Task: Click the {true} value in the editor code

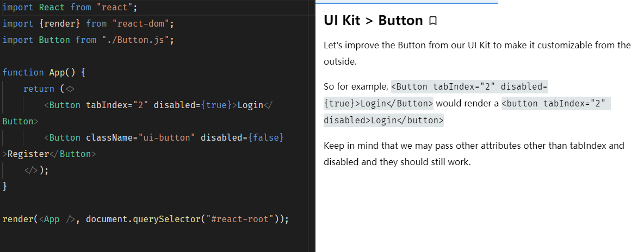Action: [x=216, y=105]
